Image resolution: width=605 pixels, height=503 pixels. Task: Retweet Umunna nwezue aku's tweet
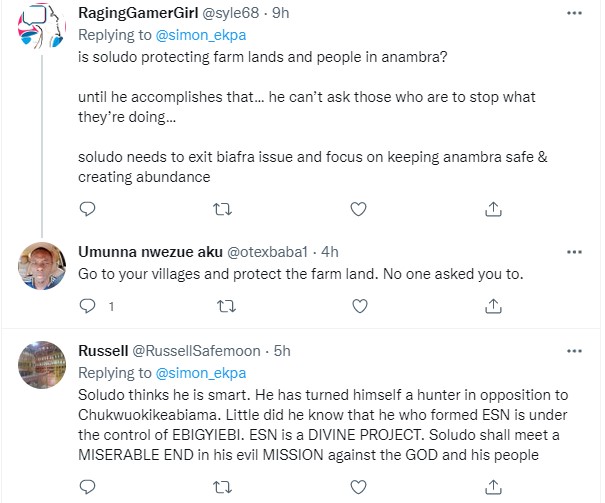pos(224,306)
